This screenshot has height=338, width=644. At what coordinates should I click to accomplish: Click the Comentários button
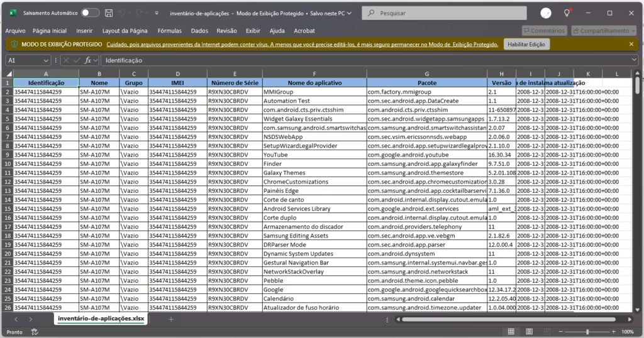(544, 31)
